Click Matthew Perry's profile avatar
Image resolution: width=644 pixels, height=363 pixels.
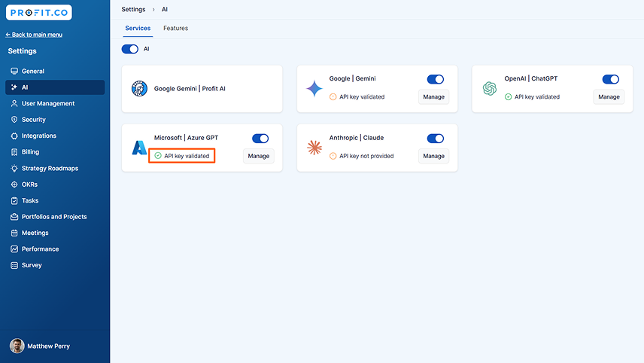pyautogui.click(x=17, y=346)
